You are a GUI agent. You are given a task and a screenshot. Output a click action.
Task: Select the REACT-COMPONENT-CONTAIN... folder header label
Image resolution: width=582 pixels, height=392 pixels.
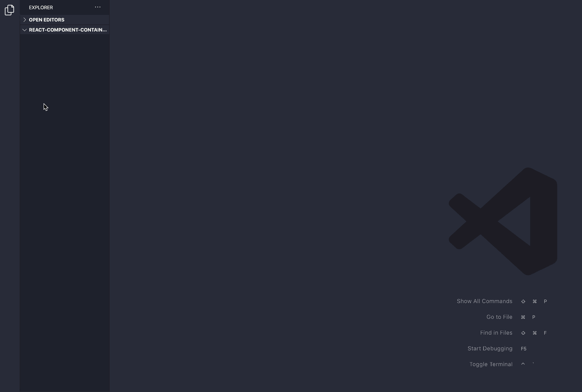67,30
